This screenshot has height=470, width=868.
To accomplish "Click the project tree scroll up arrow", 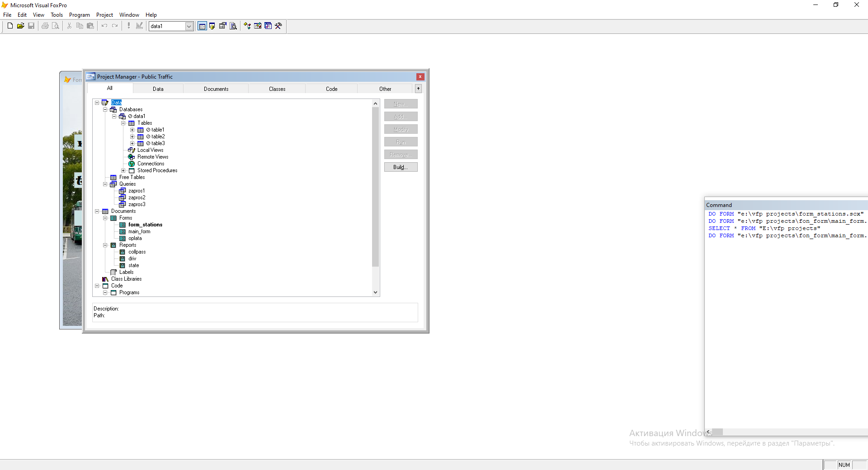I will pos(375,103).
